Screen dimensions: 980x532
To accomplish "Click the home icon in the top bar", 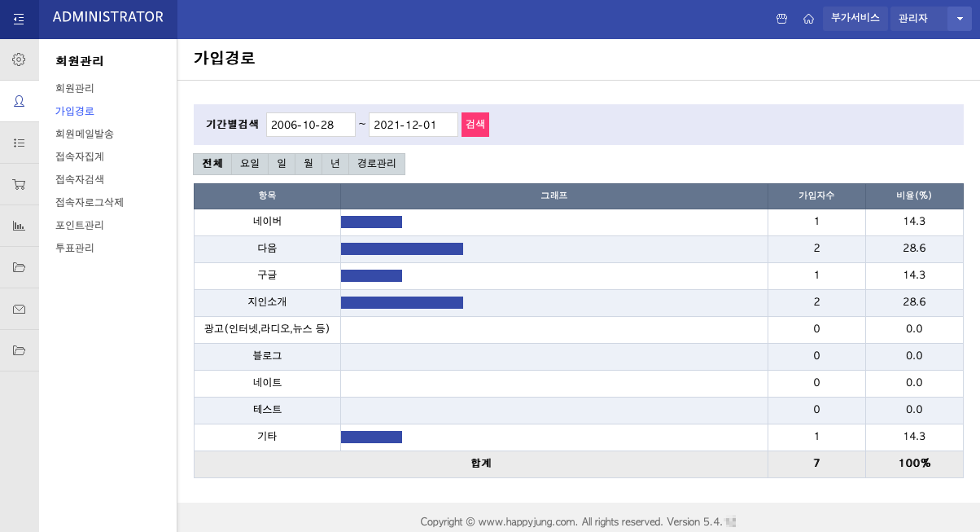I will [808, 18].
